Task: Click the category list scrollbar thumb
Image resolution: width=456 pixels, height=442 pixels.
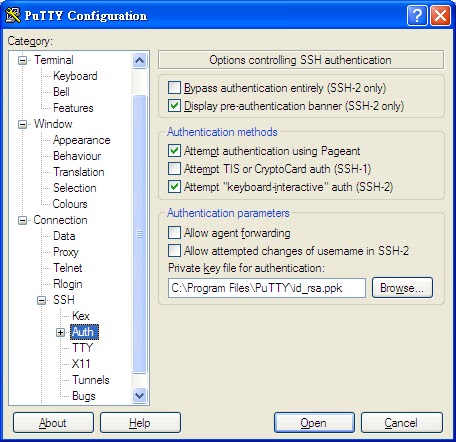Action: coord(139,234)
